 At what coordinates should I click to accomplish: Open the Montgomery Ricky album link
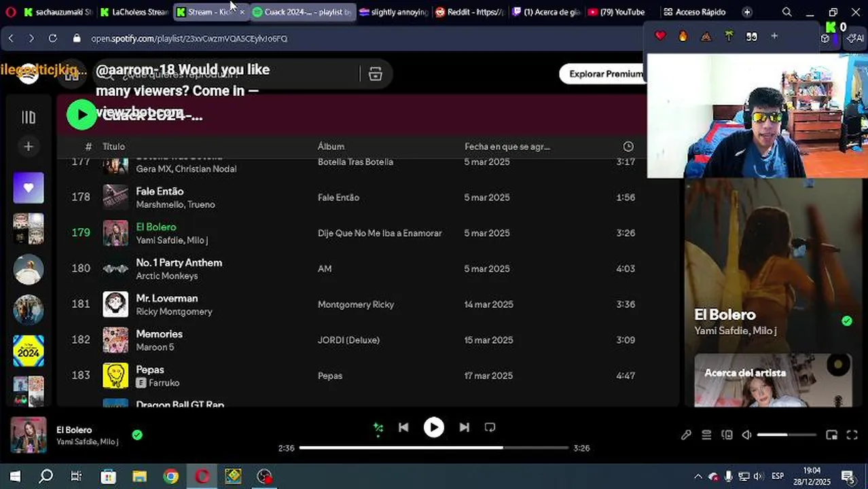tap(355, 304)
